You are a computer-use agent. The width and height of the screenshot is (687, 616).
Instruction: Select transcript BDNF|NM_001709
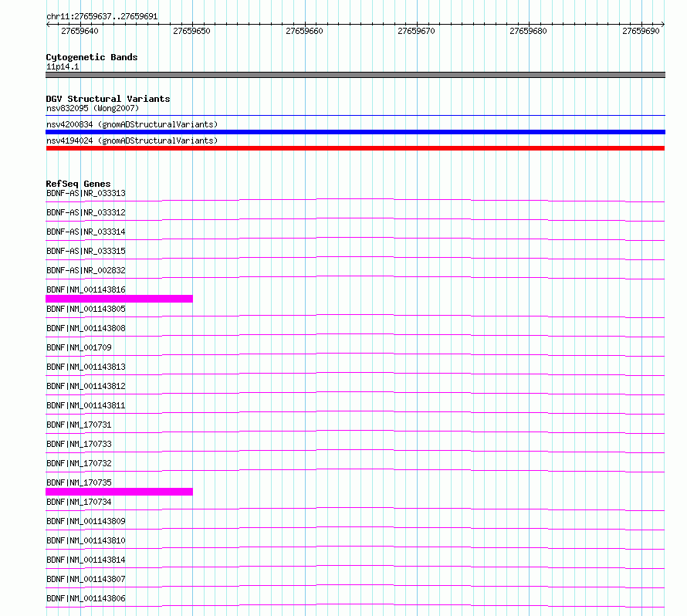[79, 347]
